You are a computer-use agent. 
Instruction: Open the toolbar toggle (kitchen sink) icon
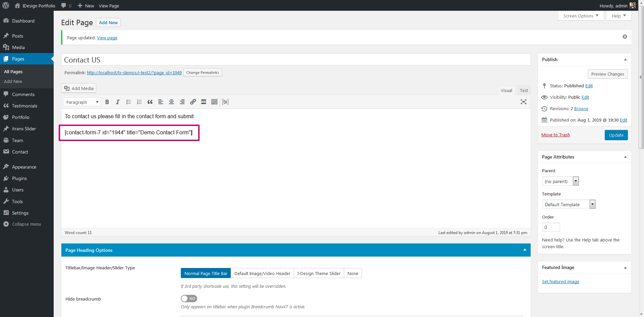(214, 102)
